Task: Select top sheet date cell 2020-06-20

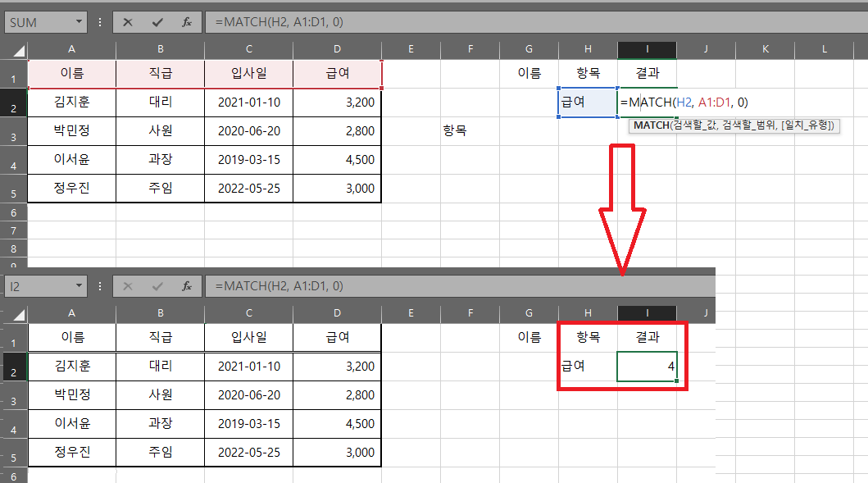Action: [x=249, y=131]
